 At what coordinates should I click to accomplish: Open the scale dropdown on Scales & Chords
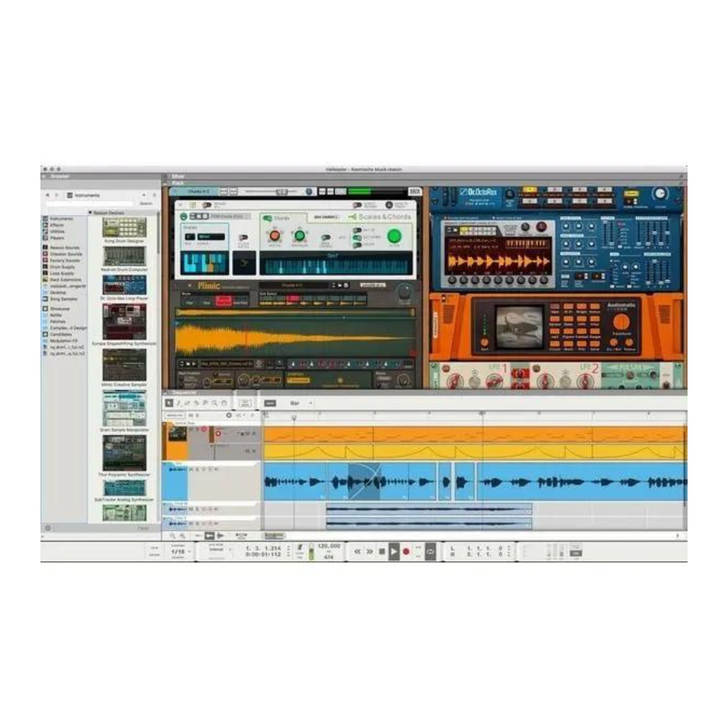[x=211, y=237]
